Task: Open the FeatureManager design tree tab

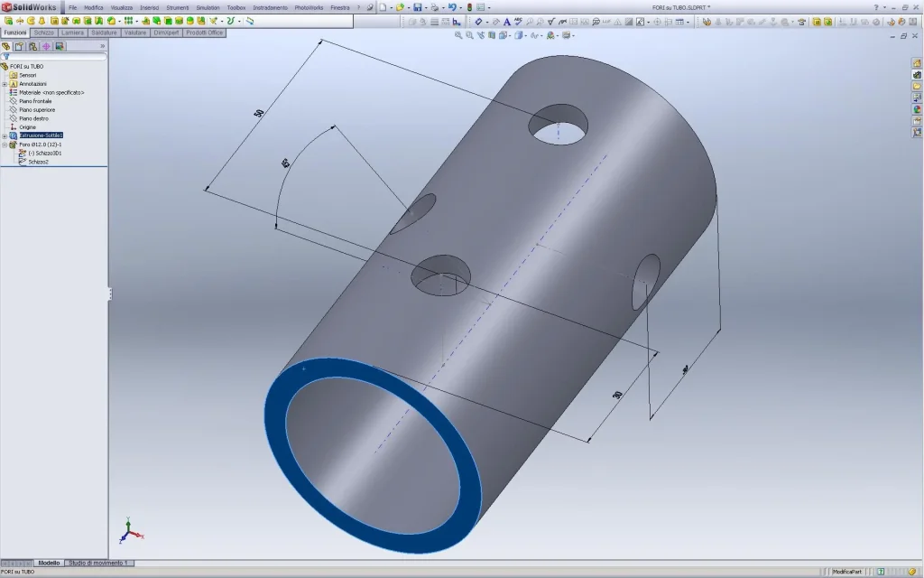Action: (x=6, y=46)
